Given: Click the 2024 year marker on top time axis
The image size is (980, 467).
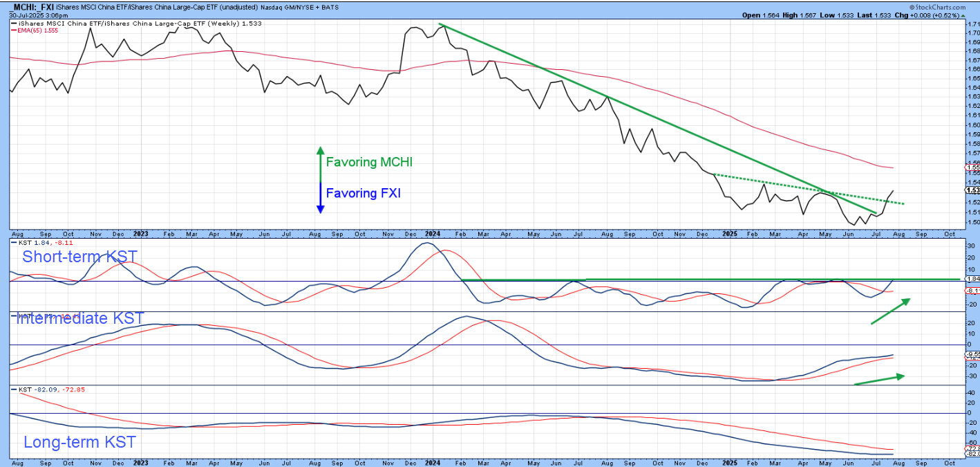Looking at the screenshot, I should pos(433,233).
